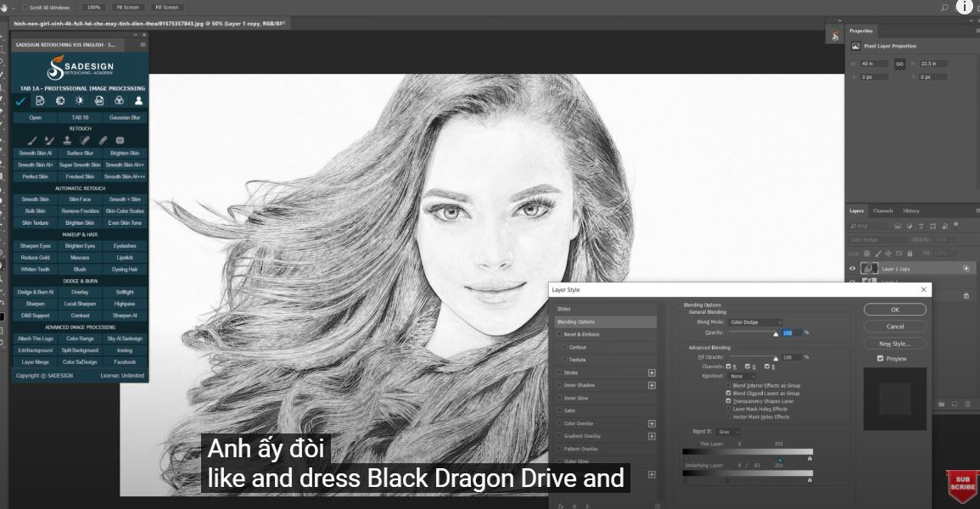
Task: Select Blending Options in Styles list
Action: tap(605, 322)
